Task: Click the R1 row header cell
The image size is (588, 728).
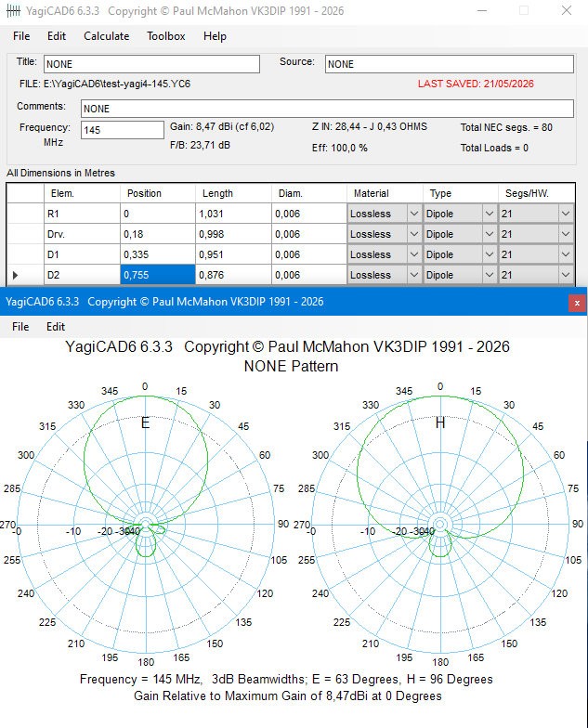Action: pyautogui.click(x=26, y=214)
